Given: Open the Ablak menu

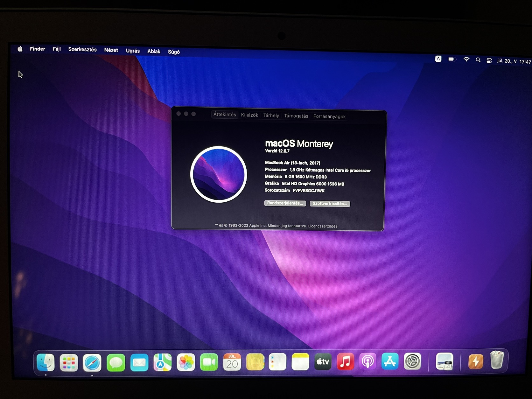Looking at the screenshot, I should [x=154, y=51].
